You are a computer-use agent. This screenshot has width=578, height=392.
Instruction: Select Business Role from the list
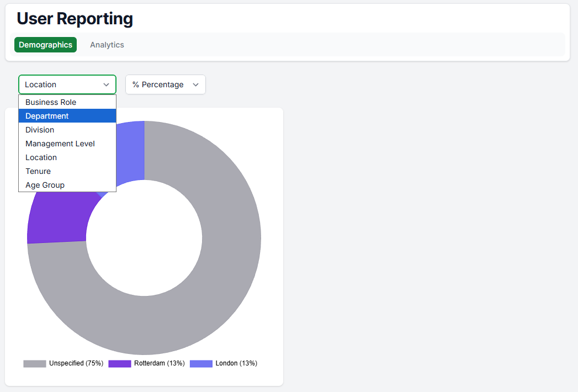51,102
